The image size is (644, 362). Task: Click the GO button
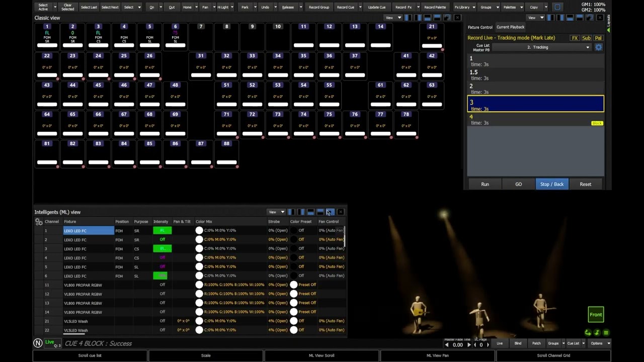pyautogui.click(x=518, y=184)
